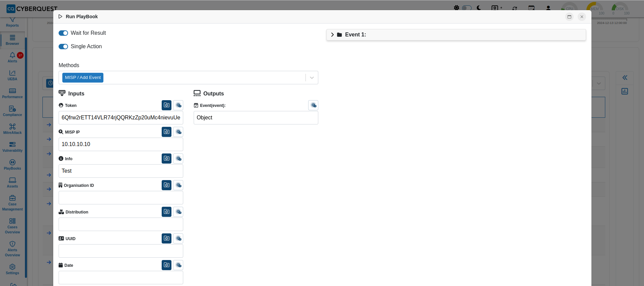Open Performance in the sidebar
Viewport: 644px width, 286px height.
click(12, 93)
